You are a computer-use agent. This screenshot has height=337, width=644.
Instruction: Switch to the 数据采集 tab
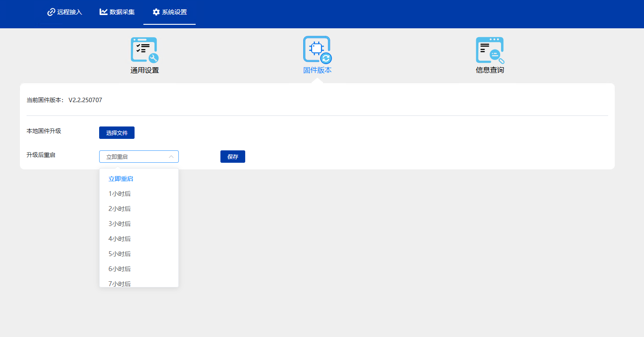[117, 12]
